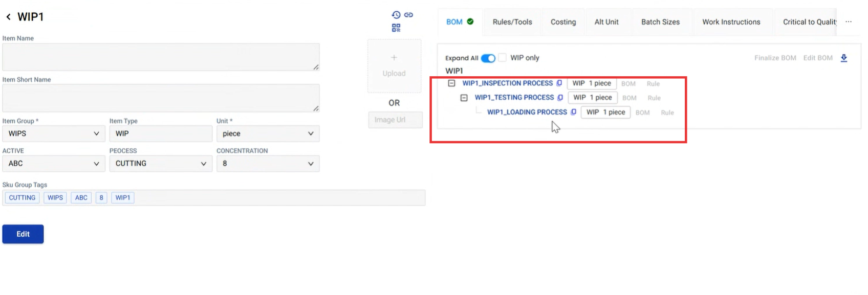Toggle the Expand All switch
The height and width of the screenshot is (295, 868).
(488, 58)
